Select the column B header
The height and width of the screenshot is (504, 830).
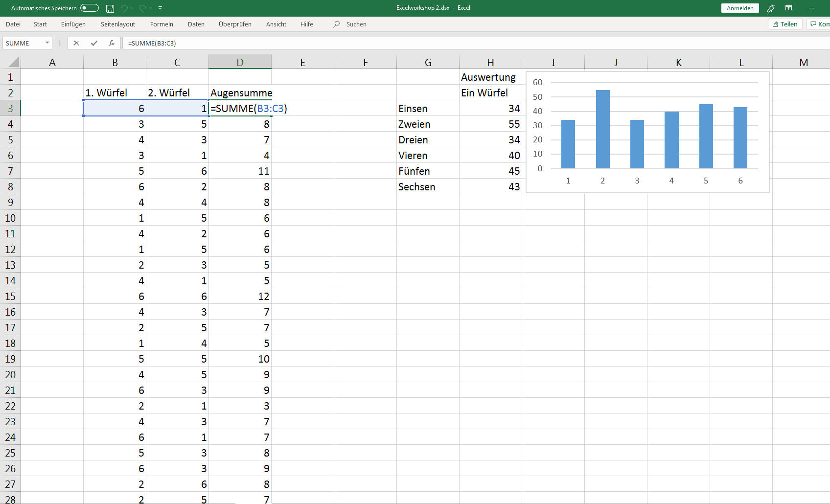[115, 62]
